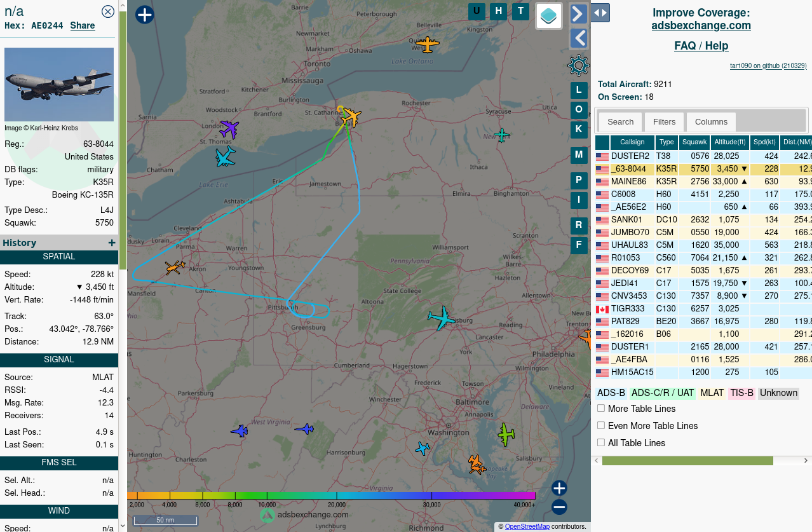Toggle the I map option button
This screenshot has height=532, width=812.
(x=579, y=200)
